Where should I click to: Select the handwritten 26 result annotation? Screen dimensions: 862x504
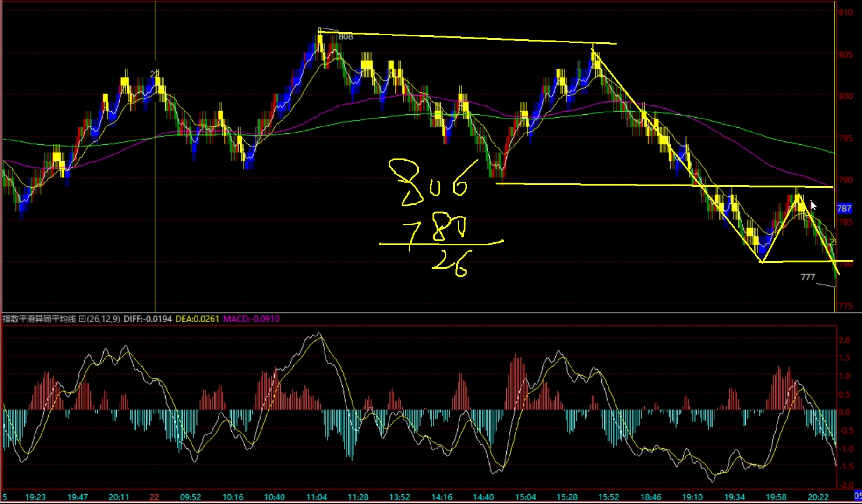tap(451, 265)
